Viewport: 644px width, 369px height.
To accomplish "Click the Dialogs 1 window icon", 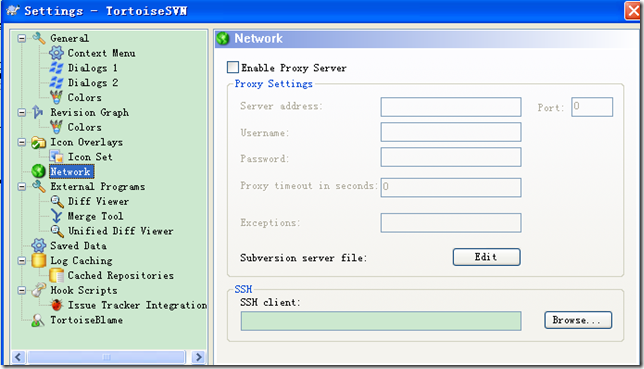I will pos(56,68).
